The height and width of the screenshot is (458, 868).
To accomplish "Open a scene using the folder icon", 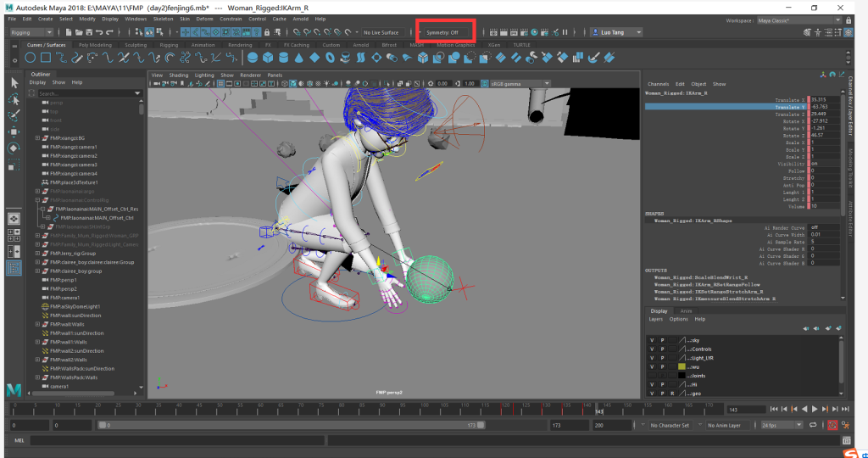I will coord(79,32).
